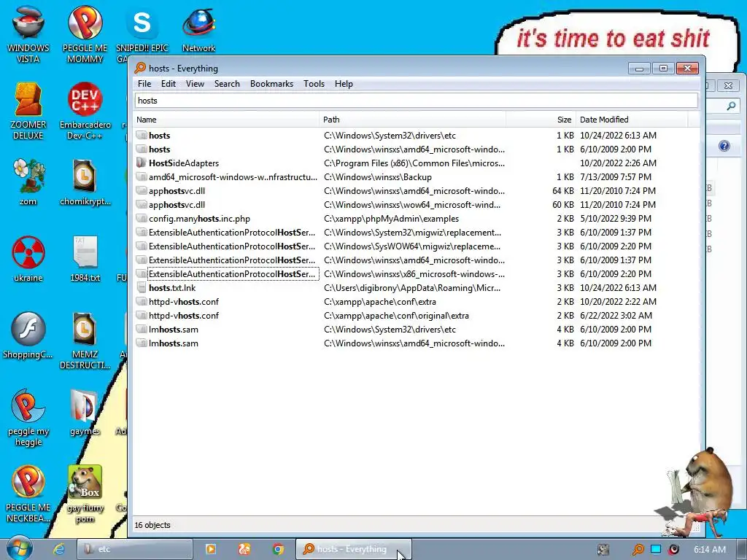This screenshot has height=560, width=747.
Task: Open the Search menu
Action: coord(227,84)
